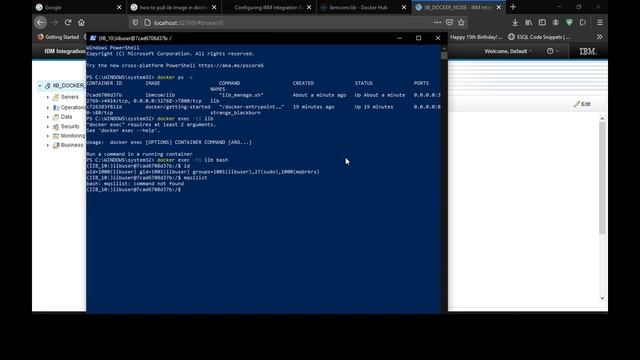This screenshot has width=640, height=360.
Task: Click the ibmcom/iib image text in PowerShell
Action: pyautogui.click(x=160, y=95)
